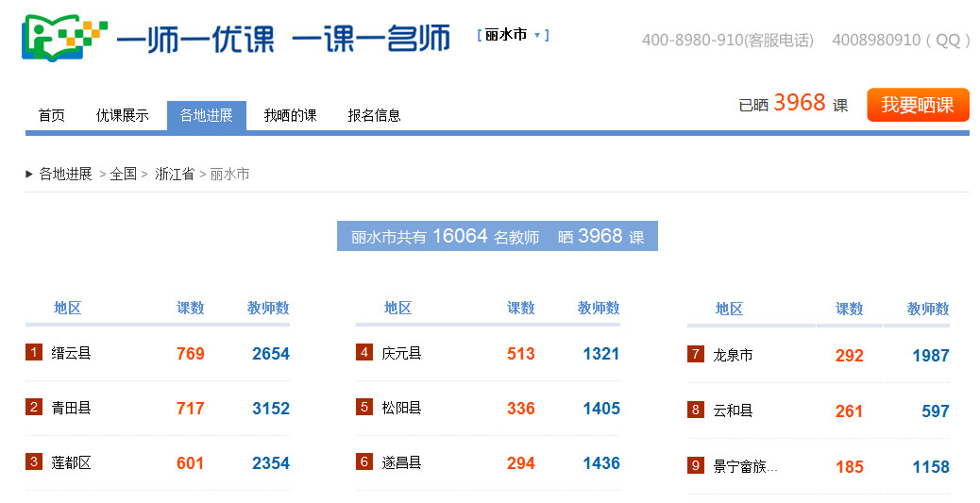Open 遂昌县 region link
This screenshot has width=980, height=503.
[401, 462]
